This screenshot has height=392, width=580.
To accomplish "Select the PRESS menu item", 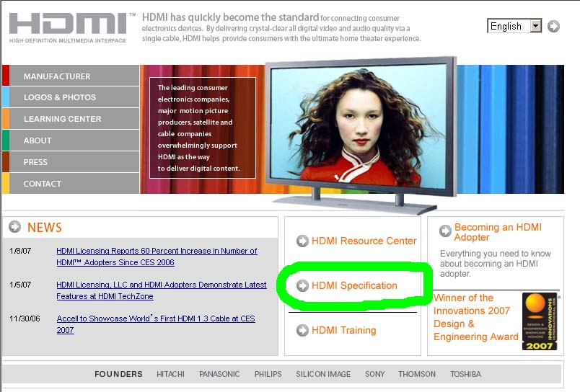I will coord(71,162).
